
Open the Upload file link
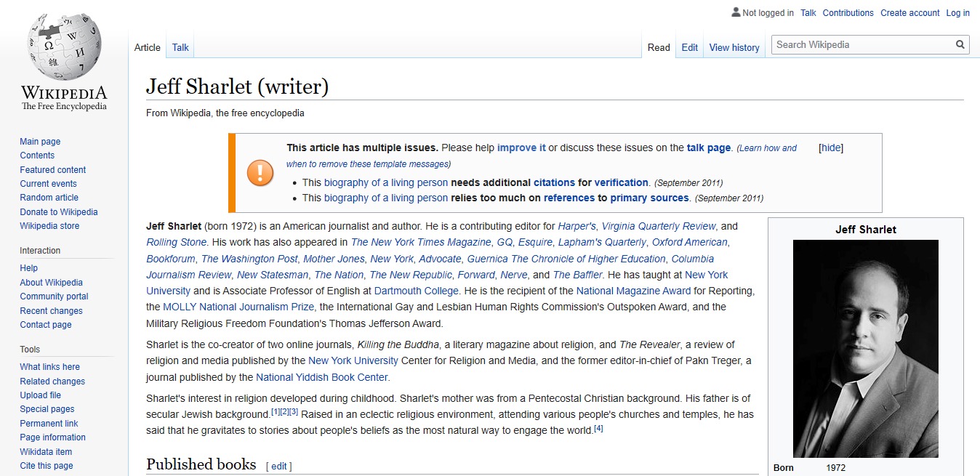coord(40,395)
